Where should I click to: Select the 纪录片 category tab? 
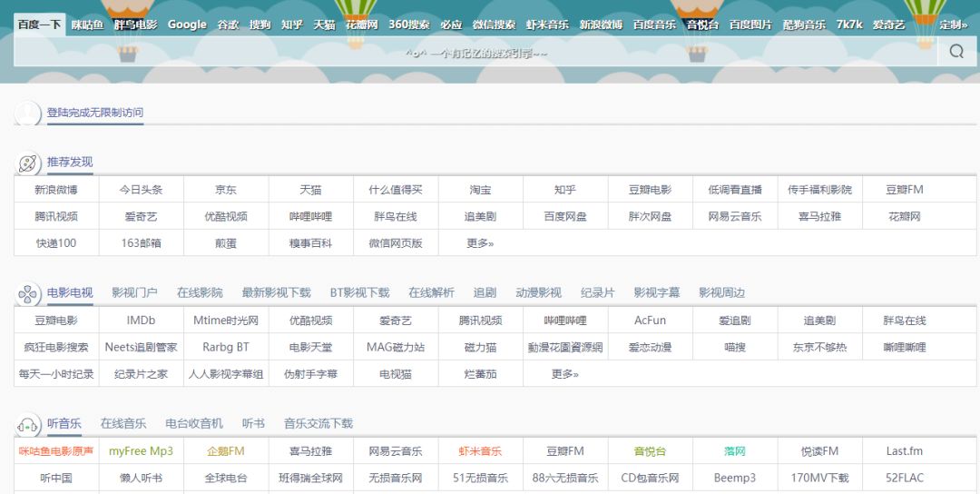[x=597, y=292]
